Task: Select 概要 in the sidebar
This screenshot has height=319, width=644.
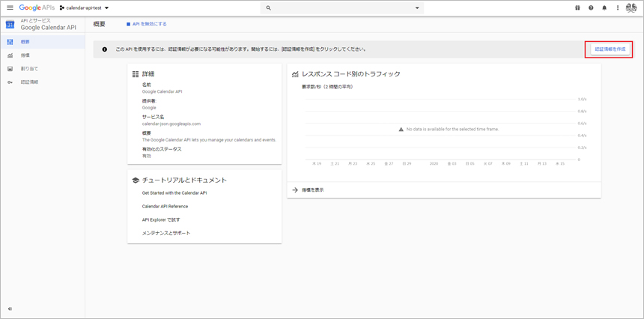Action: [43, 42]
